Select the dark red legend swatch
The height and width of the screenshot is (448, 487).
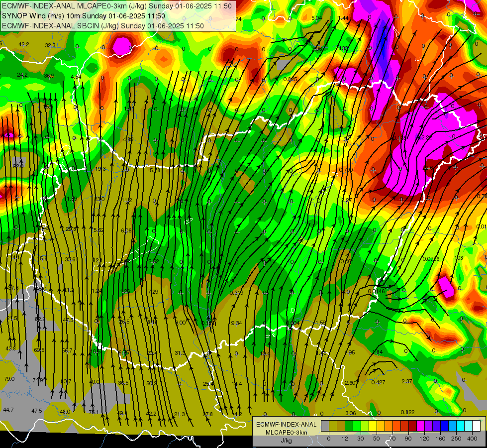pos(413,426)
